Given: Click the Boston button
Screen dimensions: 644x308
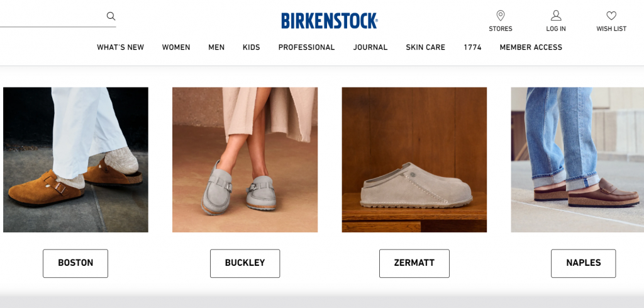Looking at the screenshot, I should click(x=75, y=263).
